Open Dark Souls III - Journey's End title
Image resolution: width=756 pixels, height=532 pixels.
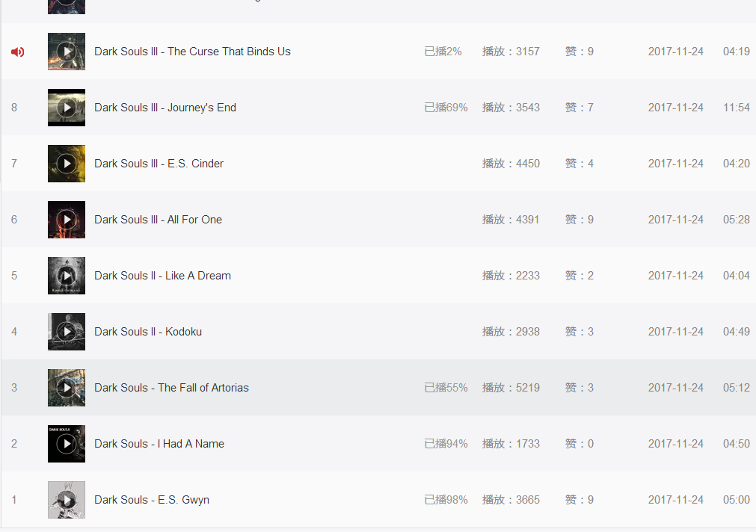point(165,108)
